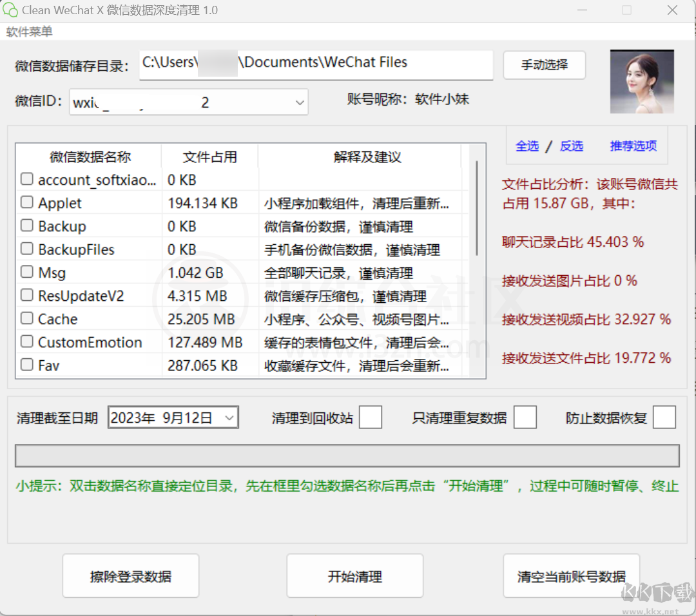This screenshot has height=616, width=696.
Task: Check the Msg data checkbox
Action: click(x=26, y=272)
